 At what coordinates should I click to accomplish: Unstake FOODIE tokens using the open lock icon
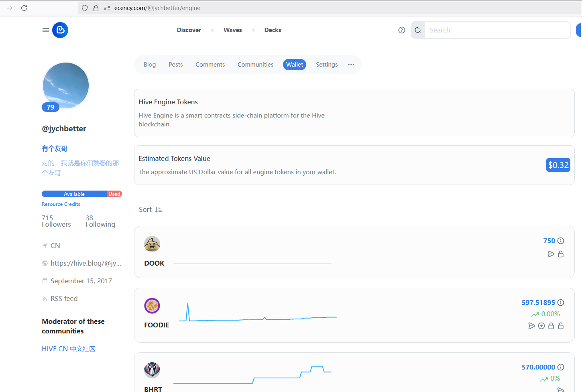tap(561, 326)
